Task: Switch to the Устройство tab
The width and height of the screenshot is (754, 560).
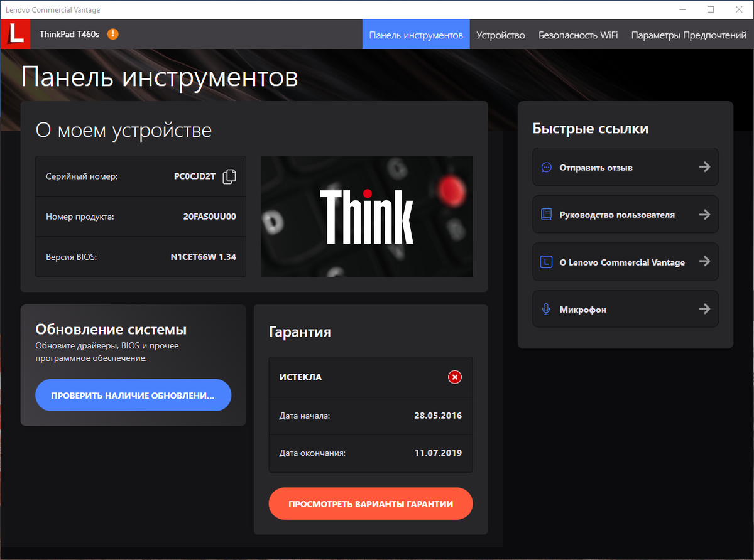Action: pyautogui.click(x=501, y=35)
